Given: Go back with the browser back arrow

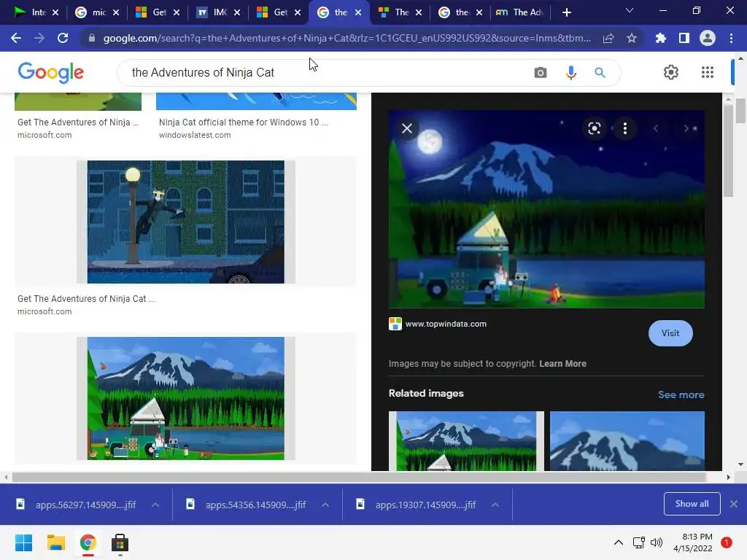Looking at the screenshot, I should point(16,38).
